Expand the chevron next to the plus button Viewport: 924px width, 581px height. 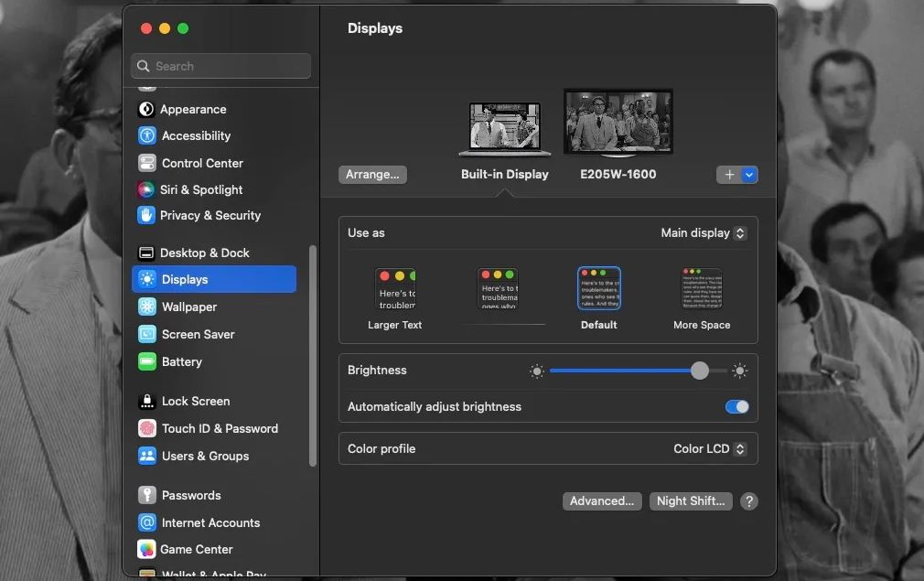point(749,174)
